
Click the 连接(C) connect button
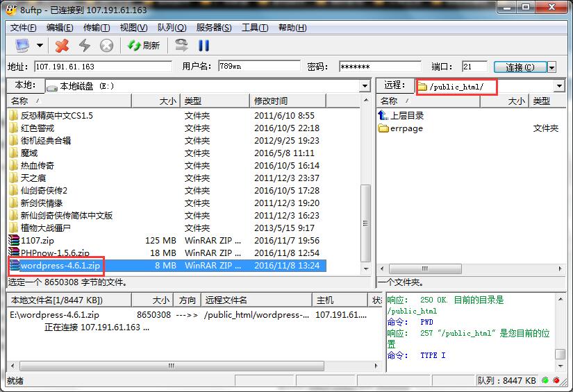tap(520, 67)
